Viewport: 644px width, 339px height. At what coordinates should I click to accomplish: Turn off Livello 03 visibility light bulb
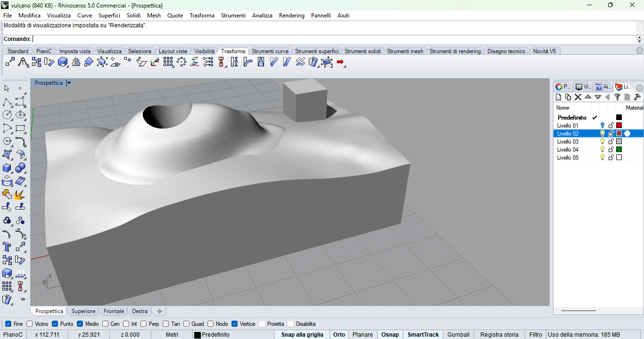(x=602, y=142)
